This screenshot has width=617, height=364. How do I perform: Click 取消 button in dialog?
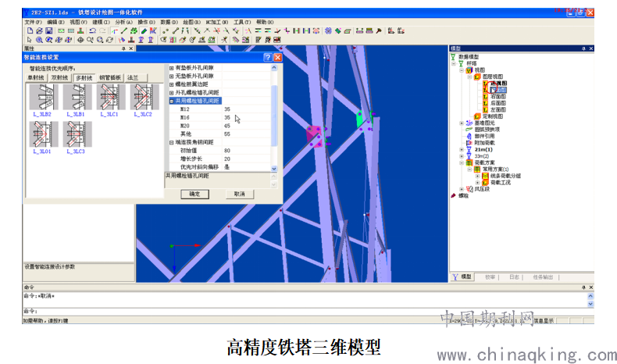click(x=240, y=194)
